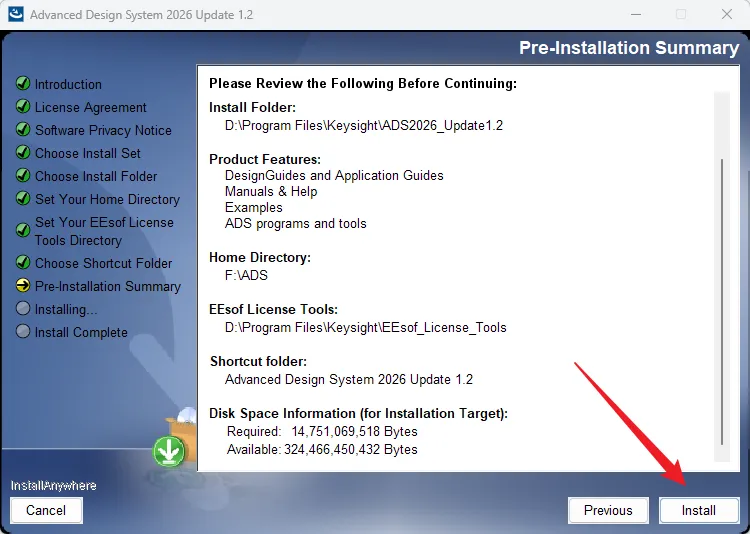Select the Introduction step label
This screenshot has height=534, width=750.
pyautogui.click(x=68, y=84)
